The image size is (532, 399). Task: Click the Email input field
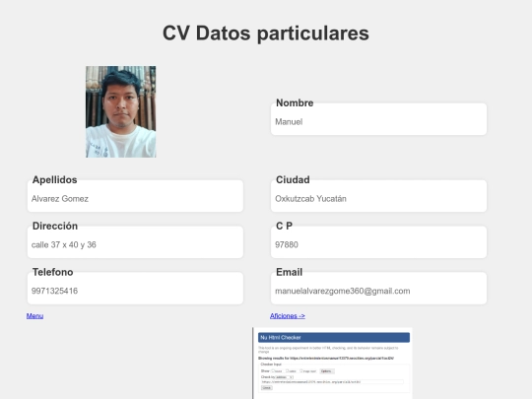pos(378,289)
